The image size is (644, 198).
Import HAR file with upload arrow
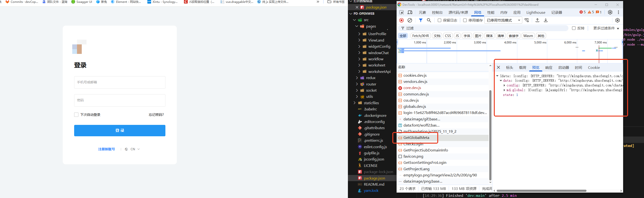[537, 20]
